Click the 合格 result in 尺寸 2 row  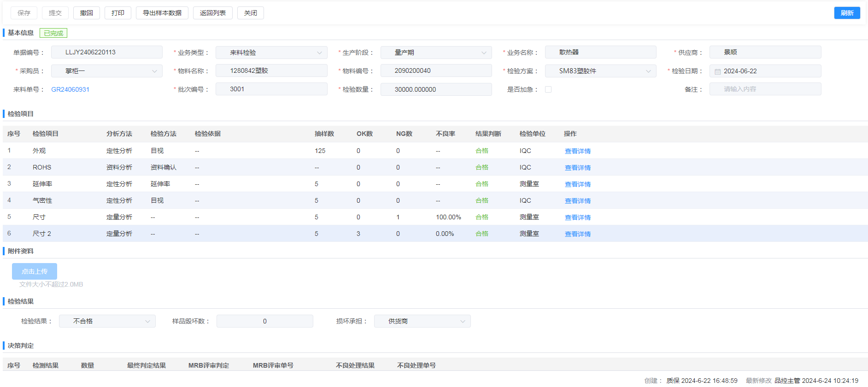[482, 234]
